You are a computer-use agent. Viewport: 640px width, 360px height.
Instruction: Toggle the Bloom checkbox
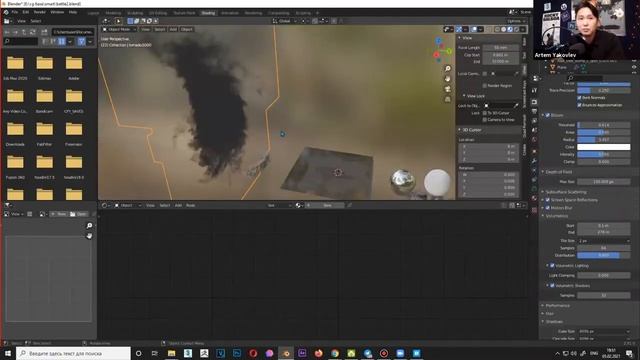click(x=548, y=116)
